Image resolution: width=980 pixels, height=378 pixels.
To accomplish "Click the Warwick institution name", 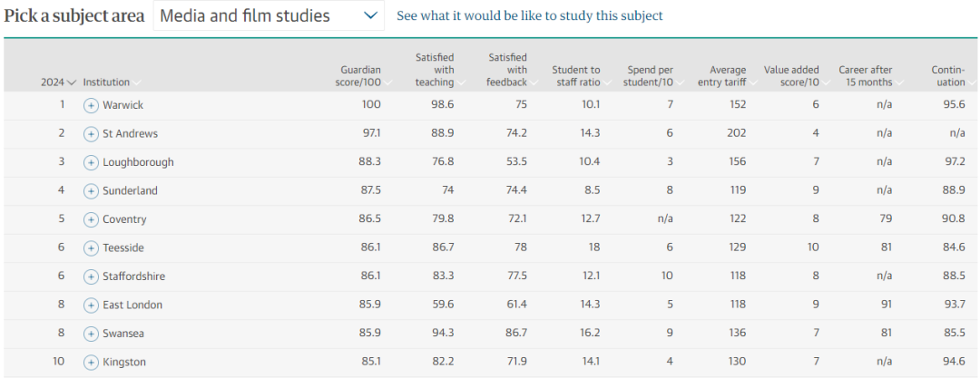I will 122,105.
